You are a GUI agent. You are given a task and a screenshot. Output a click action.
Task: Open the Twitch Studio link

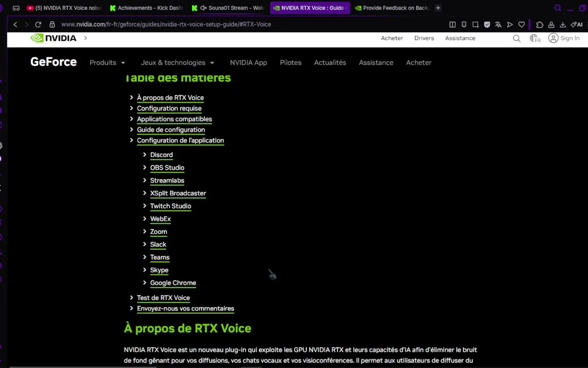pyautogui.click(x=170, y=206)
